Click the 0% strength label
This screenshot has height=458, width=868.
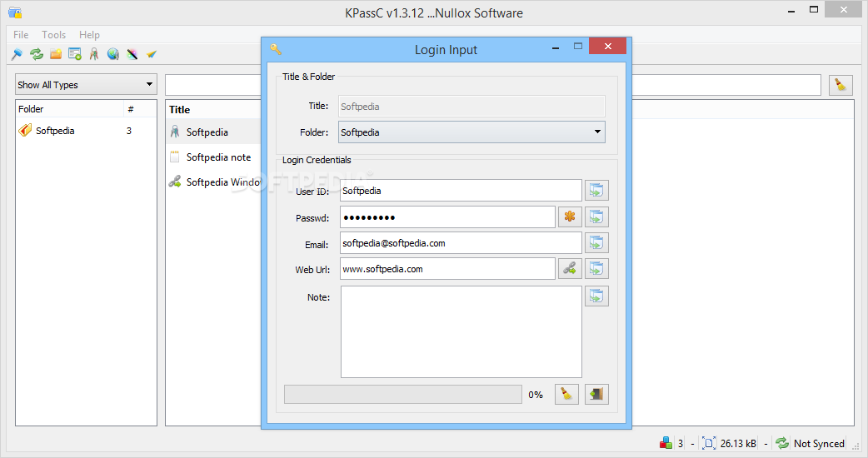536,395
